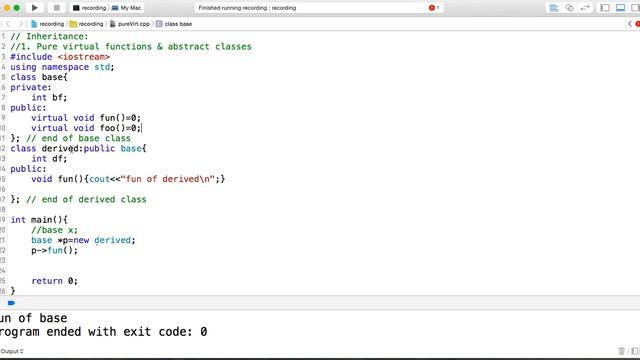
Task: Click the "p->fun();" call line
Action: (54, 251)
